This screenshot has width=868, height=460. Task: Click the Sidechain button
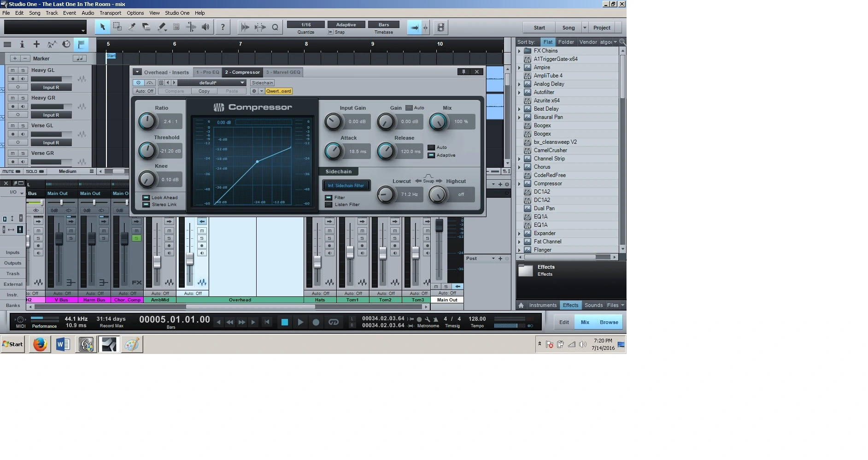262,83
